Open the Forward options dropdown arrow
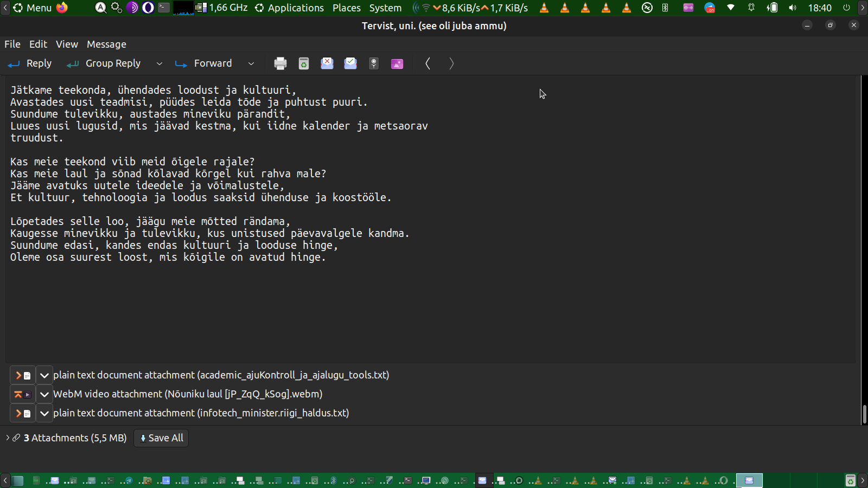The height and width of the screenshot is (488, 868). pyautogui.click(x=251, y=63)
